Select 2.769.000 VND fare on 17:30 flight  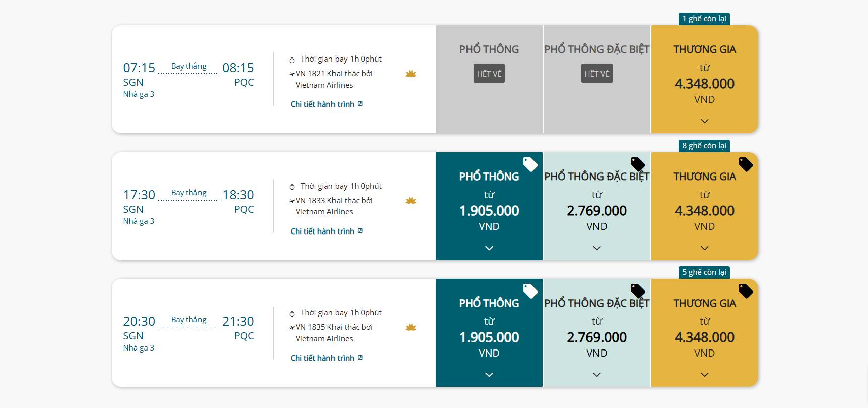click(597, 211)
